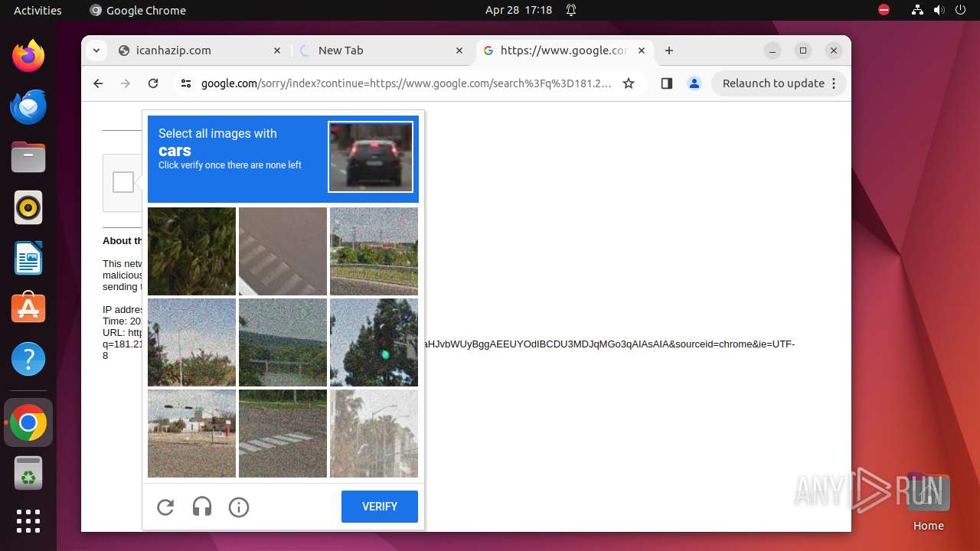Open the power menu in system tray
This screenshot has width=980, height=551.
click(x=960, y=10)
